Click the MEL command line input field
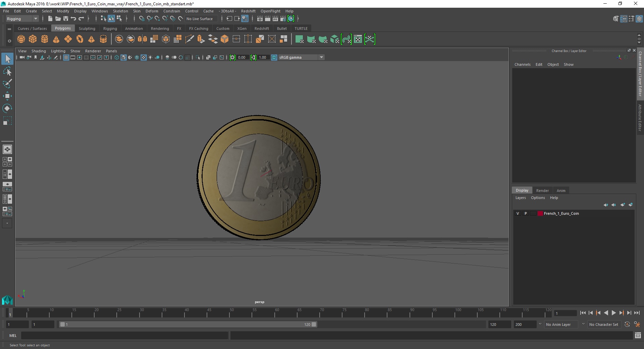Viewport: 644px width, 349px height. 125,335
